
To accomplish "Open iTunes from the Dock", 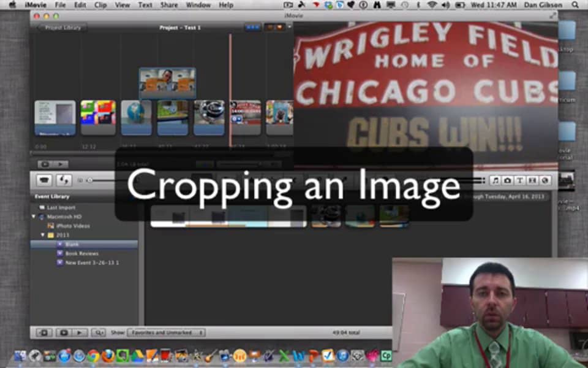I will pyautogui.click(x=343, y=355).
